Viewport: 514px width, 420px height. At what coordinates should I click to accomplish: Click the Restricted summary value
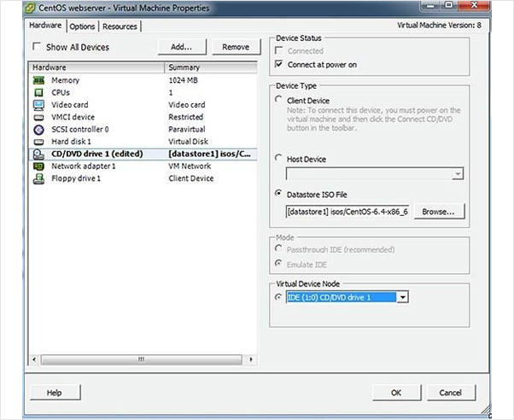click(186, 117)
